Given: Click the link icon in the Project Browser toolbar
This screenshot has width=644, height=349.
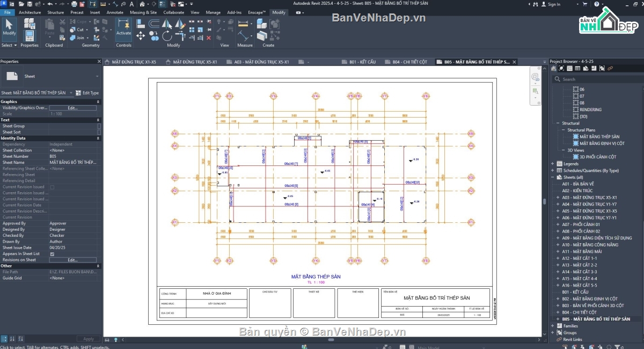Looking at the screenshot, I should click(610, 69).
